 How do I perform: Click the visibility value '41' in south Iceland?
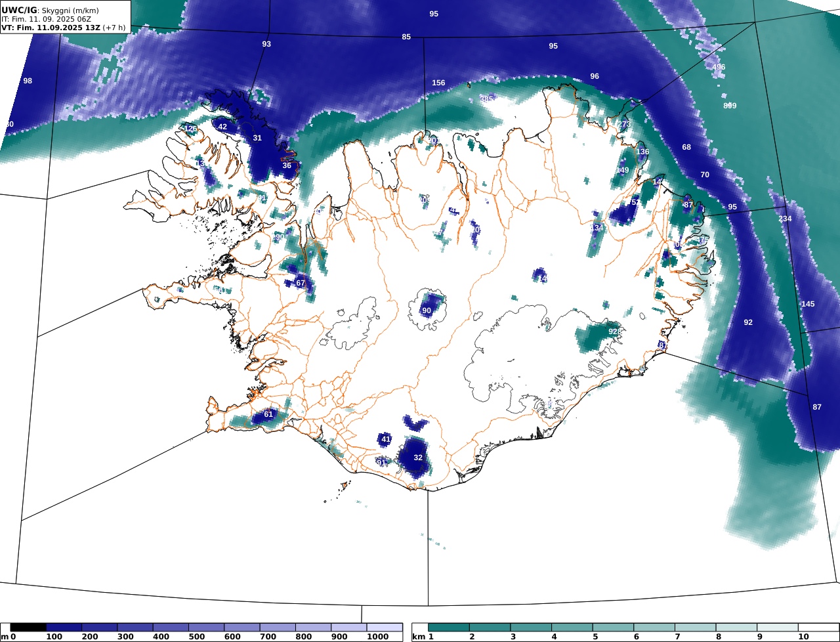(386, 439)
